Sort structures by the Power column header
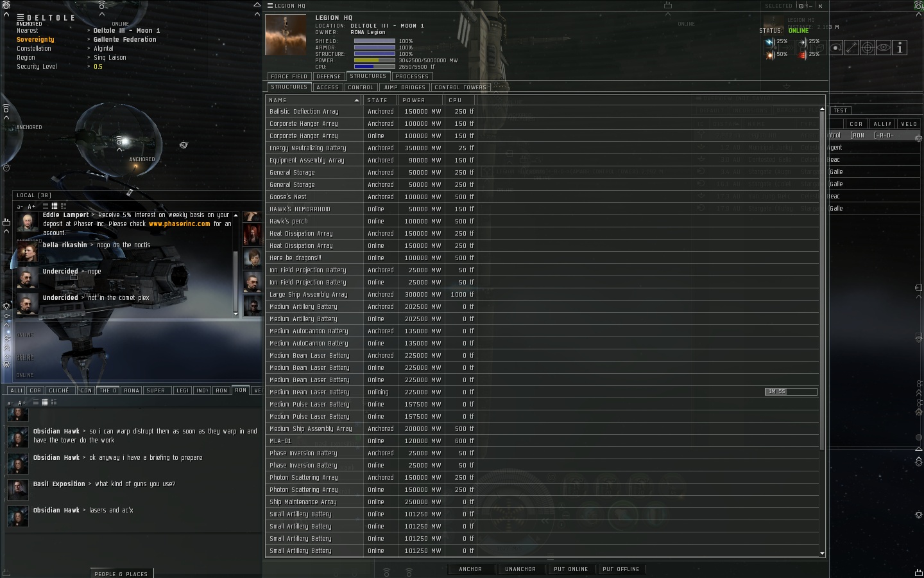Image resolution: width=924 pixels, height=578 pixels. (420, 100)
